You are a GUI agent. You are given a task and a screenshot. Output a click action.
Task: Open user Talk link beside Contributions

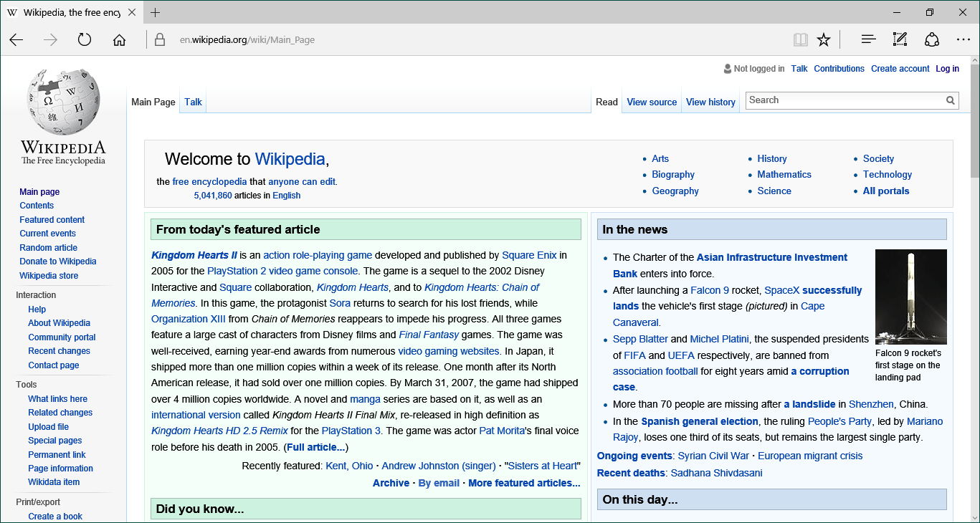point(799,69)
